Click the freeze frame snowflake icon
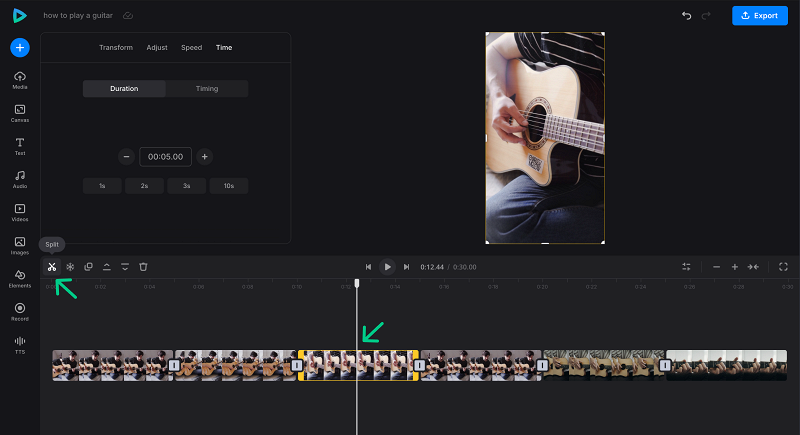This screenshot has height=435, width=800. coord(70,267)
